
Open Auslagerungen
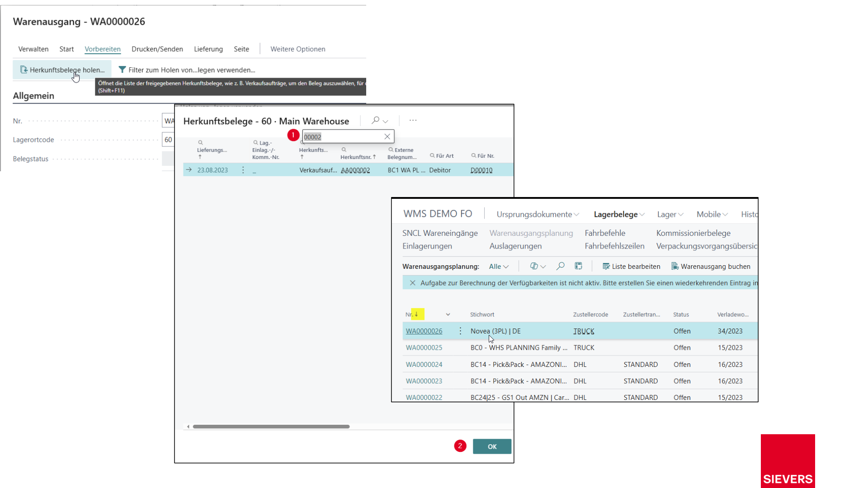[515, 246]
